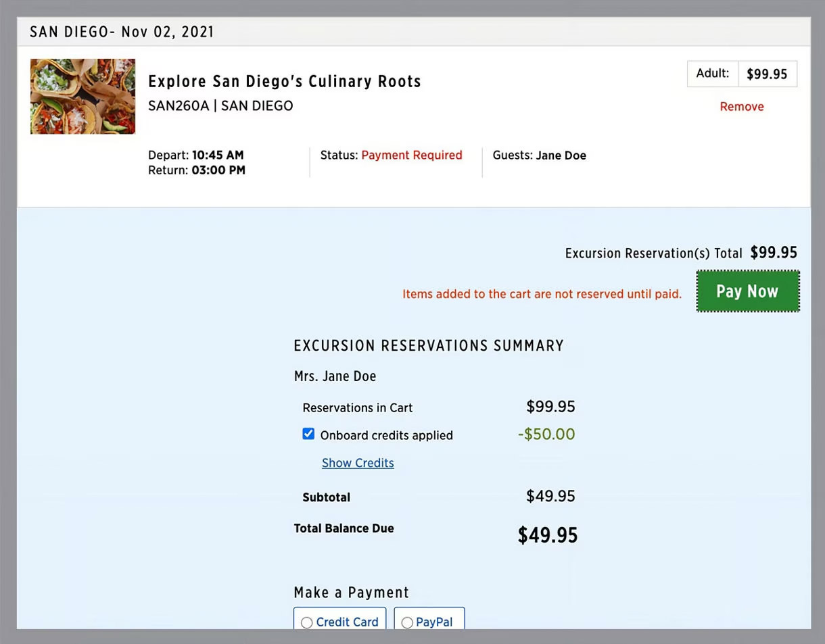Screen dimensions: 825x644
Task: Expand the Show Credits link
Action: (x=358, y=463)
